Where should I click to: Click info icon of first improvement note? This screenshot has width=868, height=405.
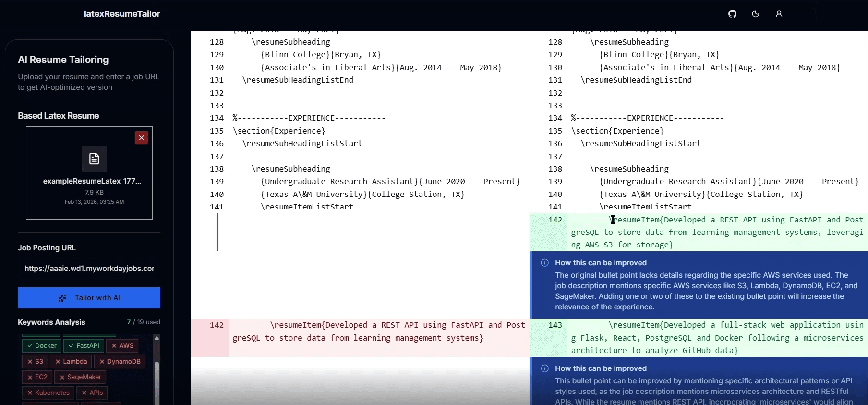point(545,263)
